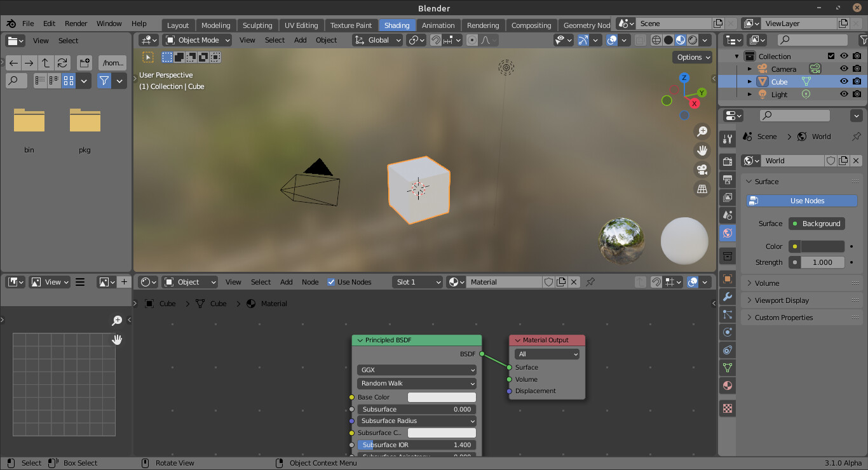The height and width of the screenshot is (470, 868).
Task: Open the Slot 1 material slot dropdown
Action: [x=417, y=282]
